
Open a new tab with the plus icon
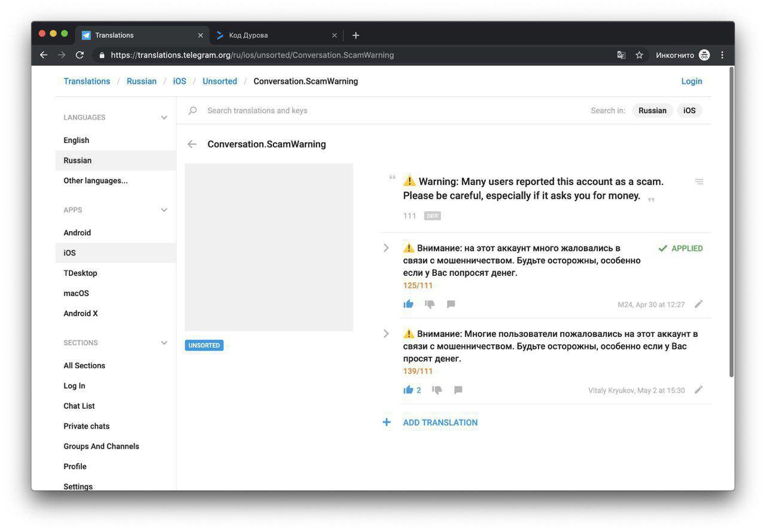click(355, 35)
